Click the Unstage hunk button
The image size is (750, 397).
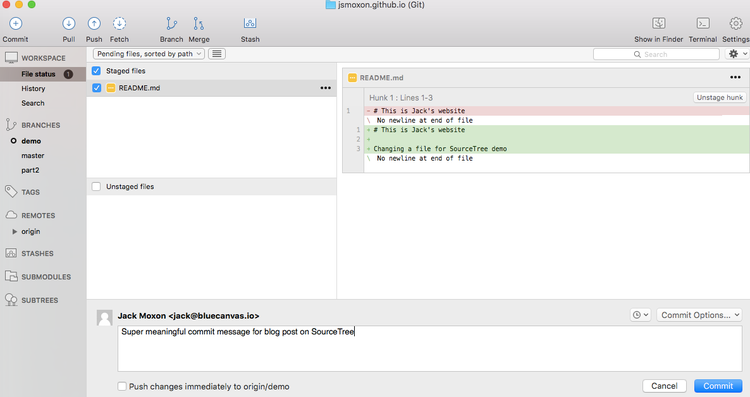[x=719, y=98]
